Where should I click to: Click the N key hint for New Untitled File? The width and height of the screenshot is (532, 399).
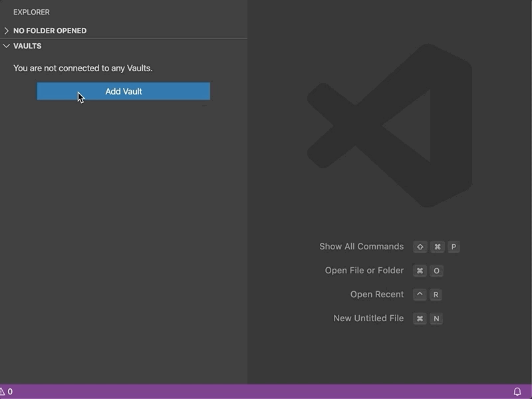[x=436, y=319]
